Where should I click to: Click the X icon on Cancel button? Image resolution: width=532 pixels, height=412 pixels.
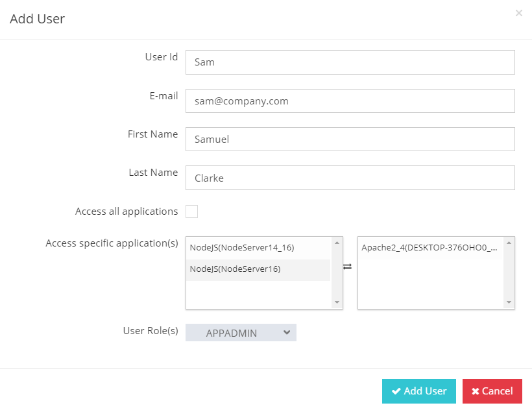point(476,391)
